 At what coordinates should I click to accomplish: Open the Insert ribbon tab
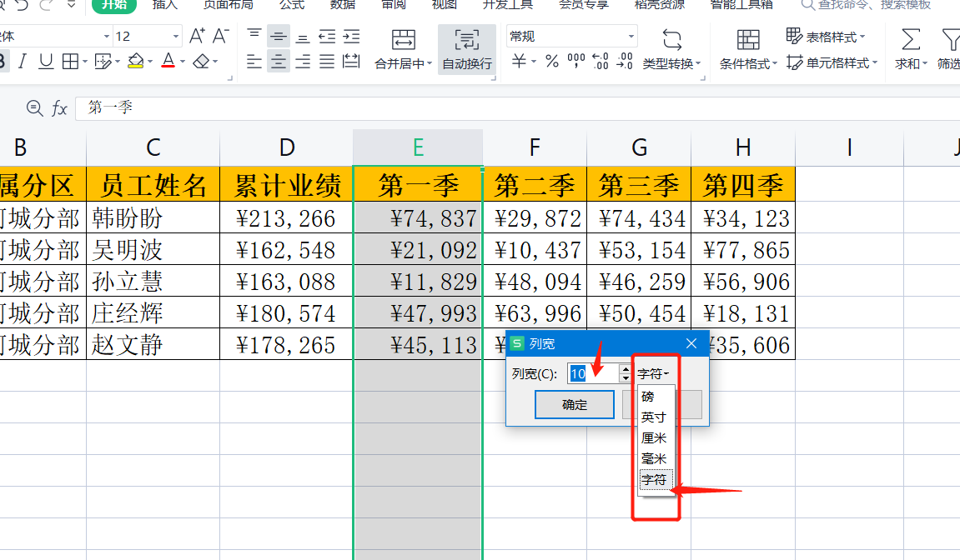point(165,5)
